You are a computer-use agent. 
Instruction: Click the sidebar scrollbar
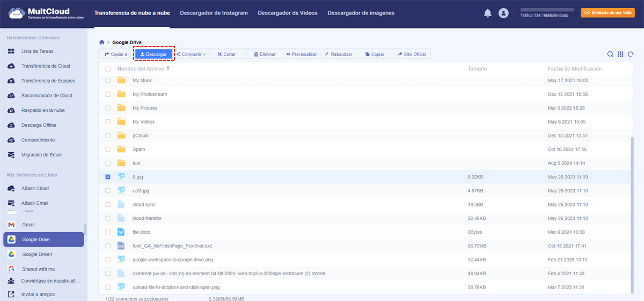tap(84, 228)
